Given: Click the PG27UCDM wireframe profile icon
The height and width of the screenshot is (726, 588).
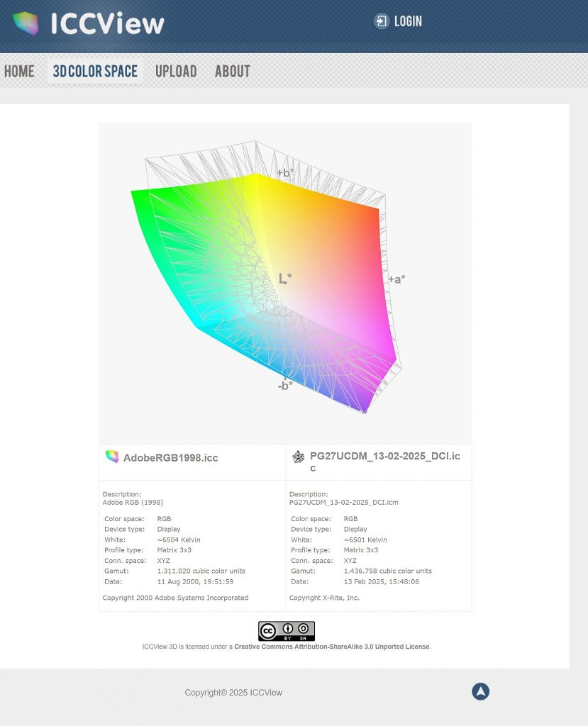Looking at the screenshot, I should coord(299,457).
